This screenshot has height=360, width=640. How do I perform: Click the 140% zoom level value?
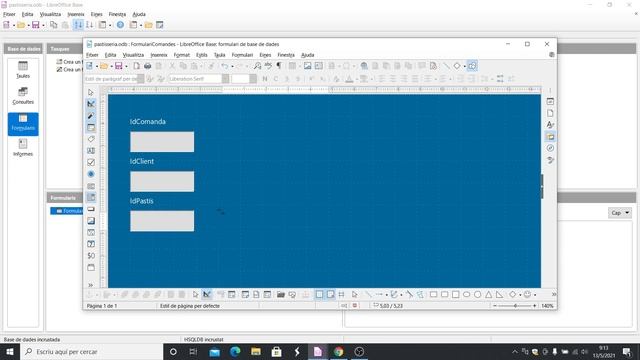click(x=547, y=306)
